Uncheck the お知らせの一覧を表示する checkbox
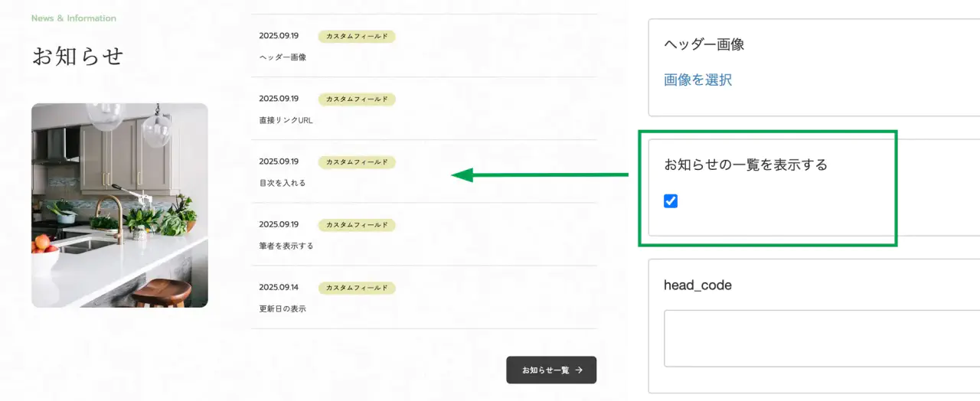This screenshot has width=980, height=401. click(671, 201)
